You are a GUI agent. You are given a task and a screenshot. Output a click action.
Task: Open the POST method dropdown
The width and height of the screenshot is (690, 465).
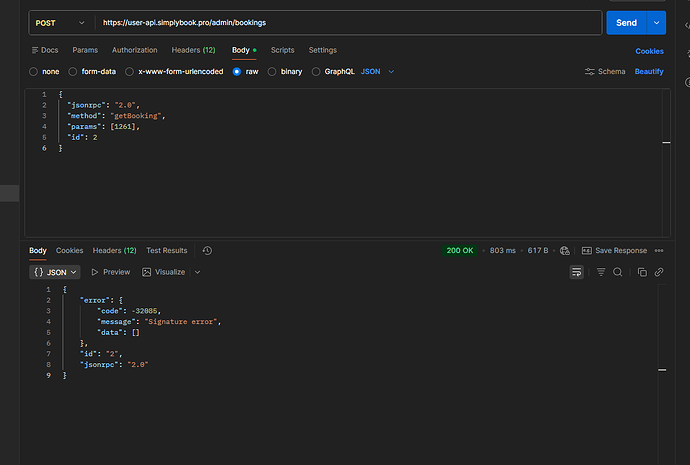tap(59, 22)
